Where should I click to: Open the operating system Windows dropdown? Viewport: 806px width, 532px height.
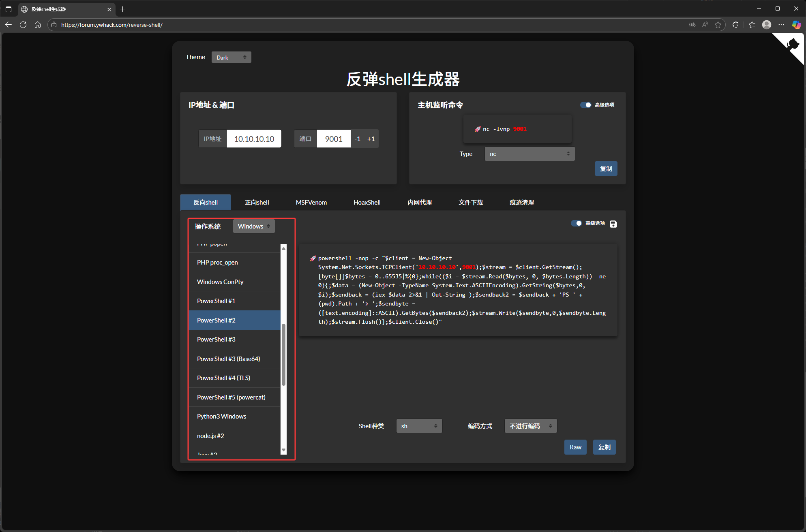click(x=254, y=226)
